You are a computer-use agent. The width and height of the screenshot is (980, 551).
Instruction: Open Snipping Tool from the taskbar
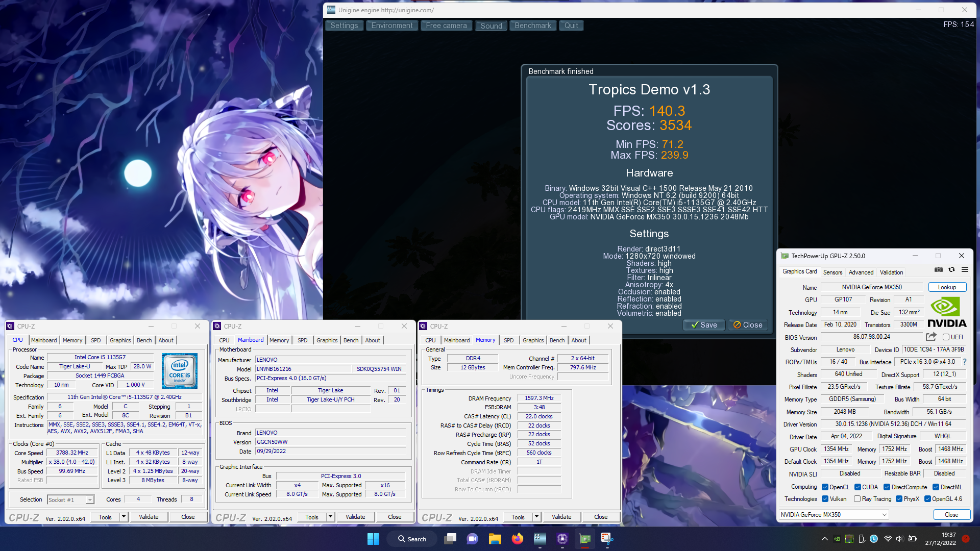(606, 539)
